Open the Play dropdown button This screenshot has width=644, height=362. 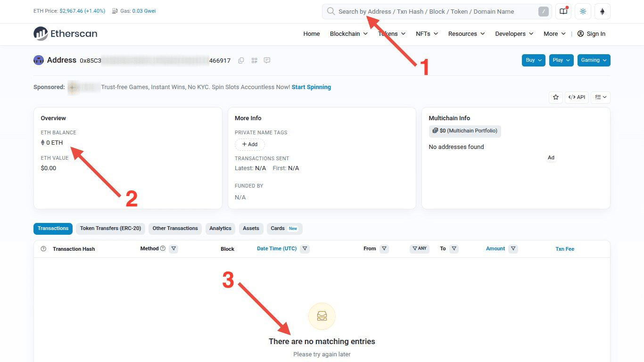[x=561, y=60]
